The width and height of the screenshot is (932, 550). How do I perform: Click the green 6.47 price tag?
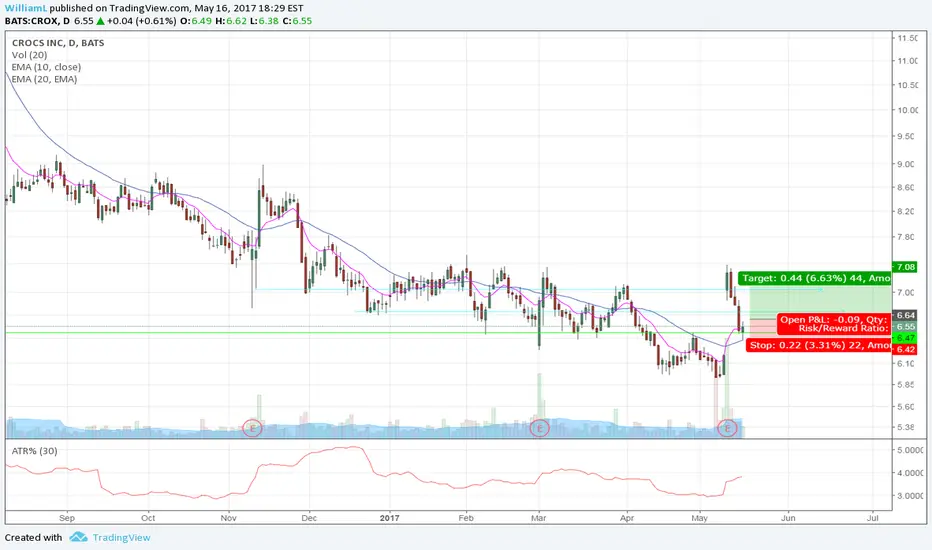coord(905,338)
